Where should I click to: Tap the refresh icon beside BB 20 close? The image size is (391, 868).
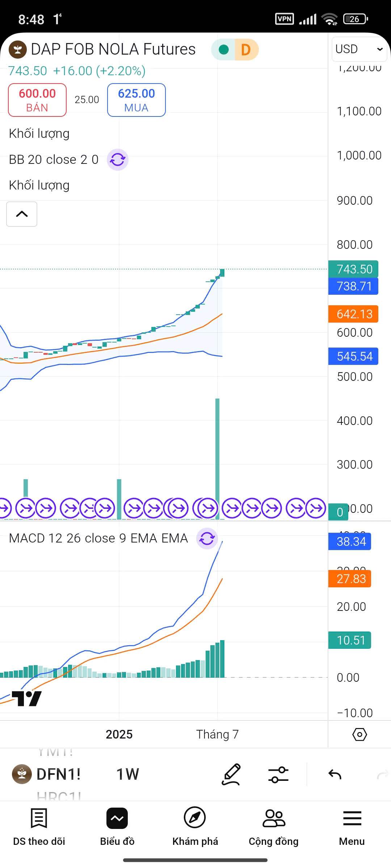click(x=118, y=159)
